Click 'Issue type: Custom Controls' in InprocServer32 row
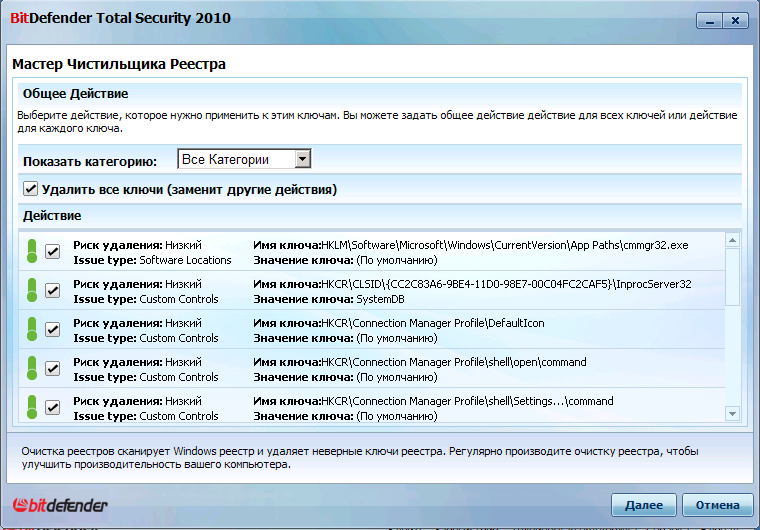760x530 pixels. point(146,299)
